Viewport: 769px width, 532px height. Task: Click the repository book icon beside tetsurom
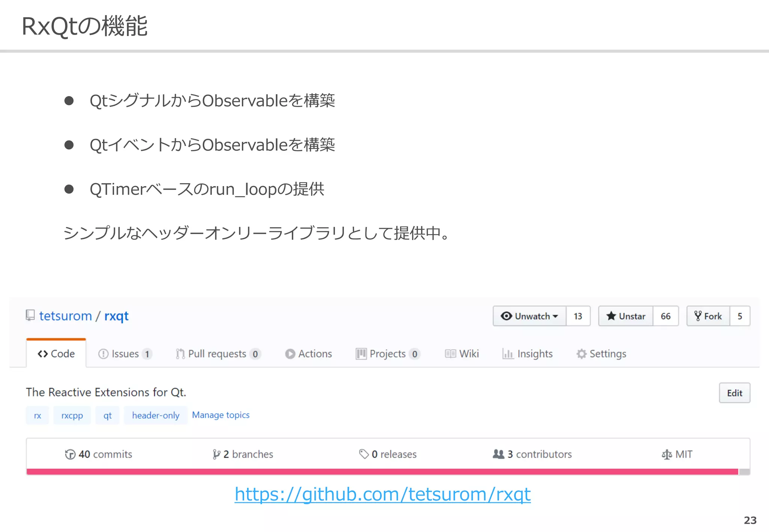click(x=30, y=316)
